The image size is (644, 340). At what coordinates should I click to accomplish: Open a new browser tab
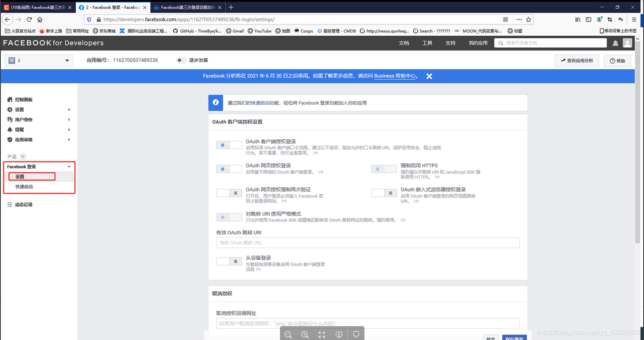pos(231,7)
